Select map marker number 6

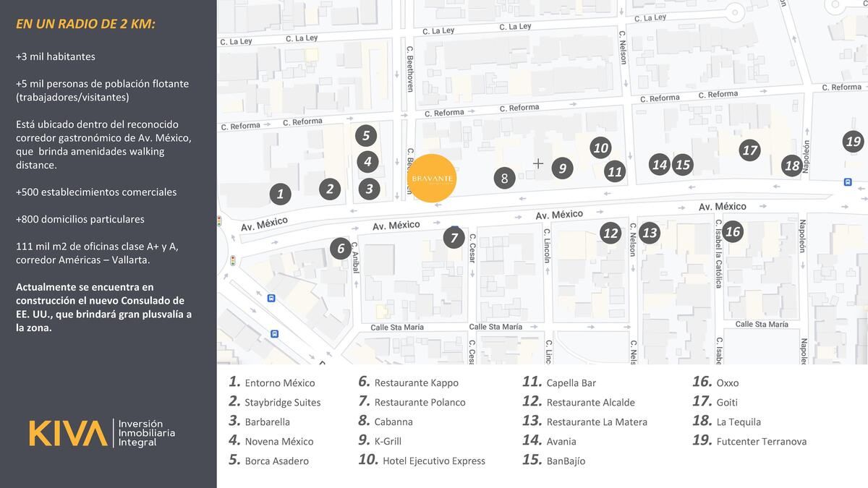point(341,249)
